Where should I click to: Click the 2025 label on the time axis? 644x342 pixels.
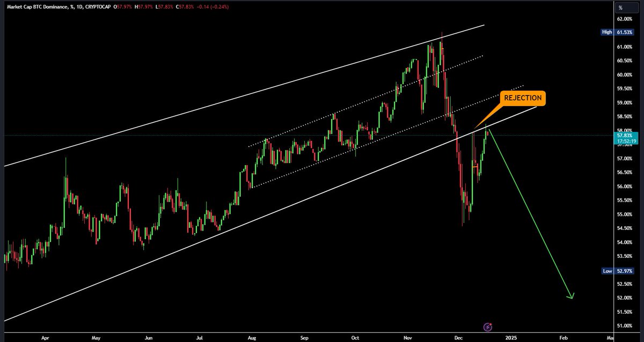click(511, 338)
